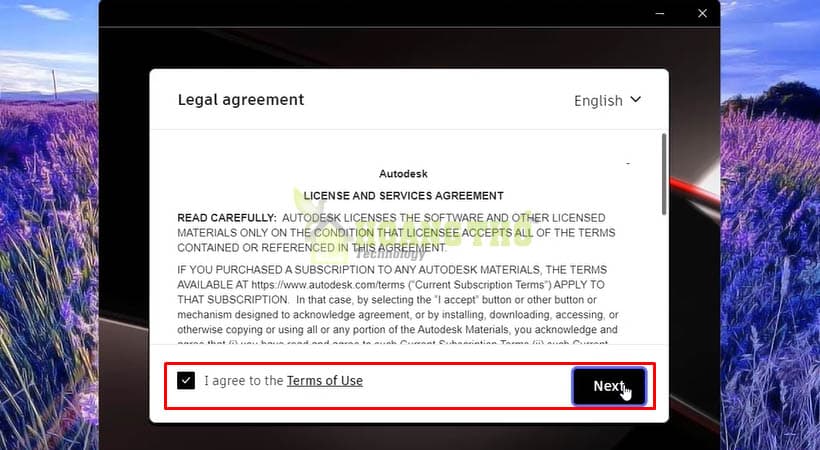The width and height of the screenshot is (820, 450).
Task: Click the LICENSE AND SERVICES AGREEMENT heading
Action: pos(403,196)
